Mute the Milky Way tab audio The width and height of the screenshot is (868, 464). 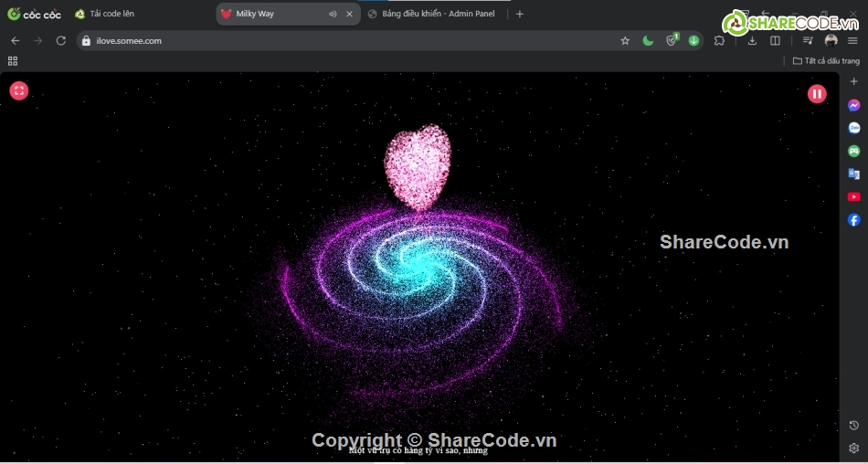[x=333, y=14]
